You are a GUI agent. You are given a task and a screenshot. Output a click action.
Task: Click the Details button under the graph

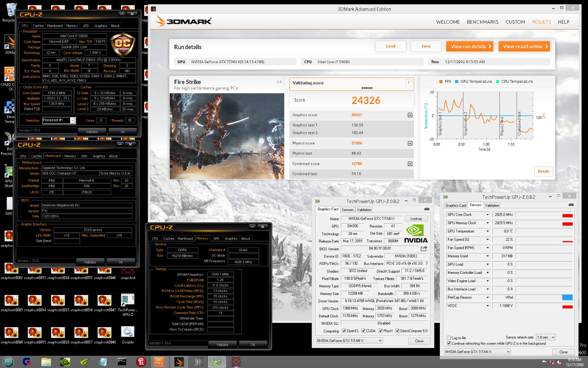(x=543, y=171)
